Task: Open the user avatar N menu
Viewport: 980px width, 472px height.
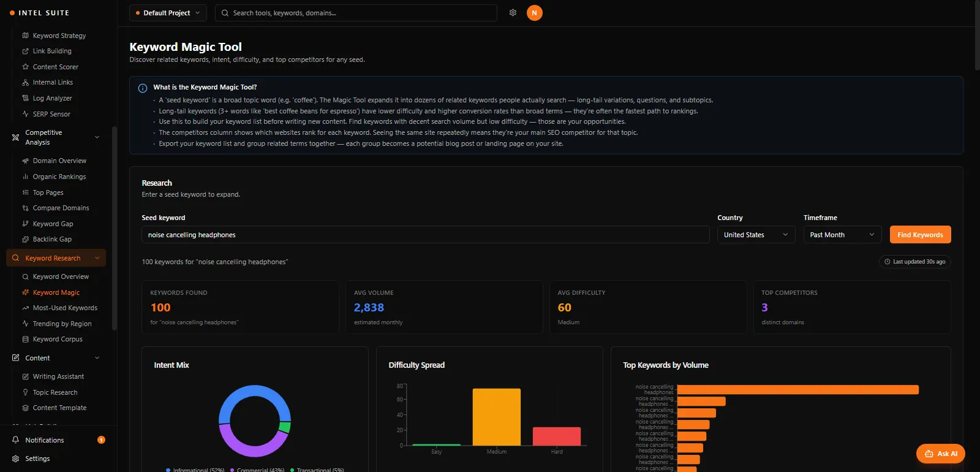Action: point(535,13)
